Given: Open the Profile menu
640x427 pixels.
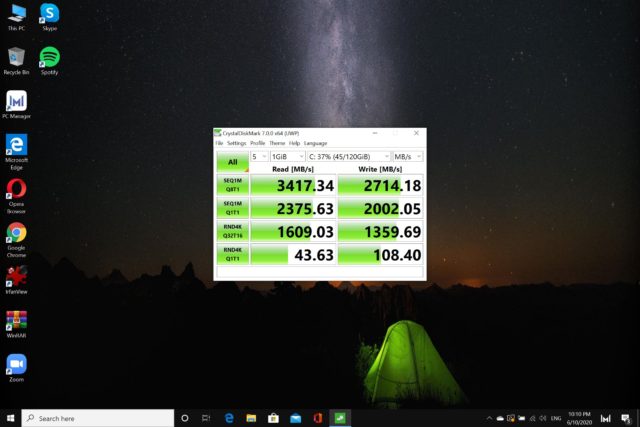Looking at the screenshot, I should (x=258, y=143).
